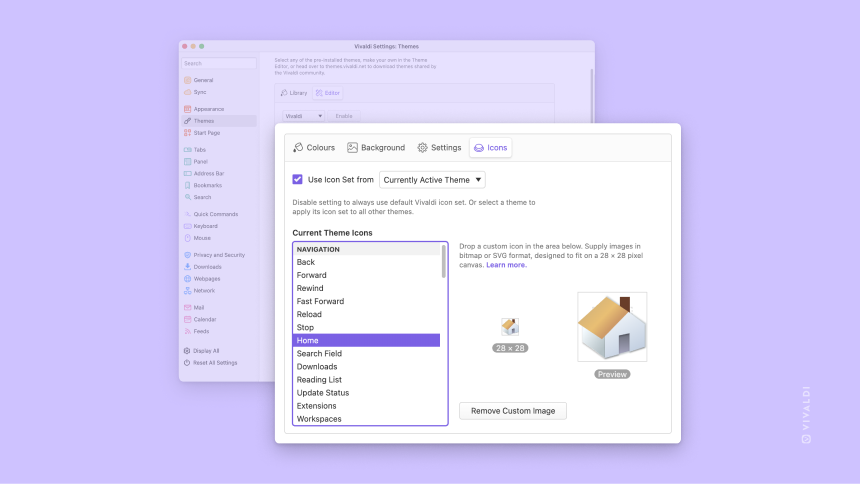The height and width of the screenshot is (484, 860).
Task: Click the Address Bar icon in sidebar
Action: (x=188, y=173)
